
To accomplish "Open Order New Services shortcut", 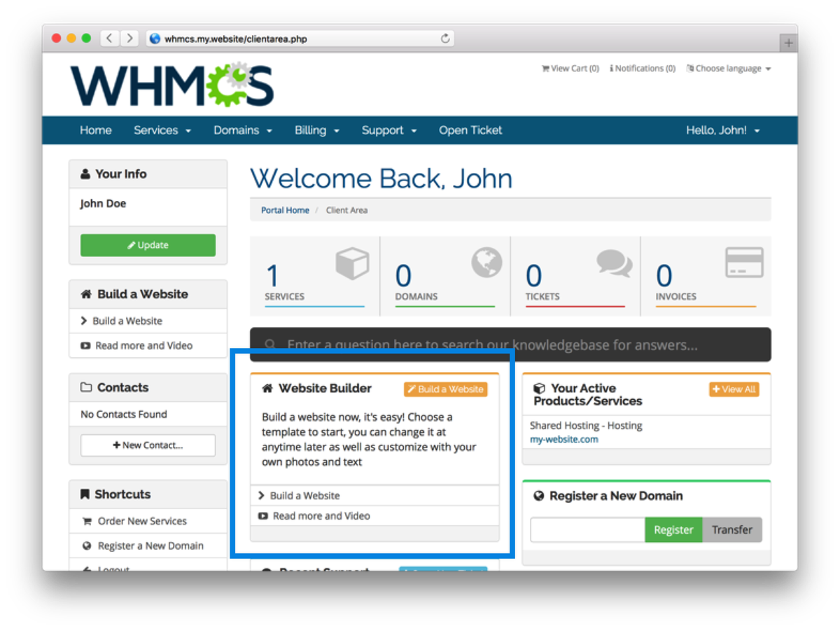I will 142,521.
